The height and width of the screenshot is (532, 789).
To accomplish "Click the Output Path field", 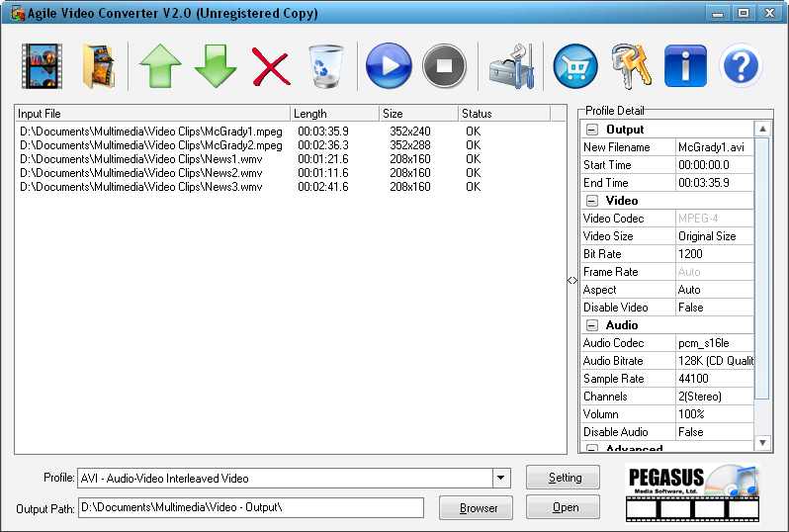I will (x=251, y=507).
